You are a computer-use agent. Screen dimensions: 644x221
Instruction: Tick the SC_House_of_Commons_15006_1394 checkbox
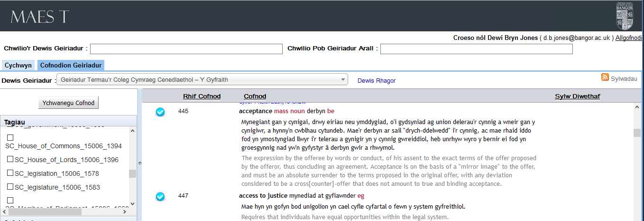click(10, 137)
